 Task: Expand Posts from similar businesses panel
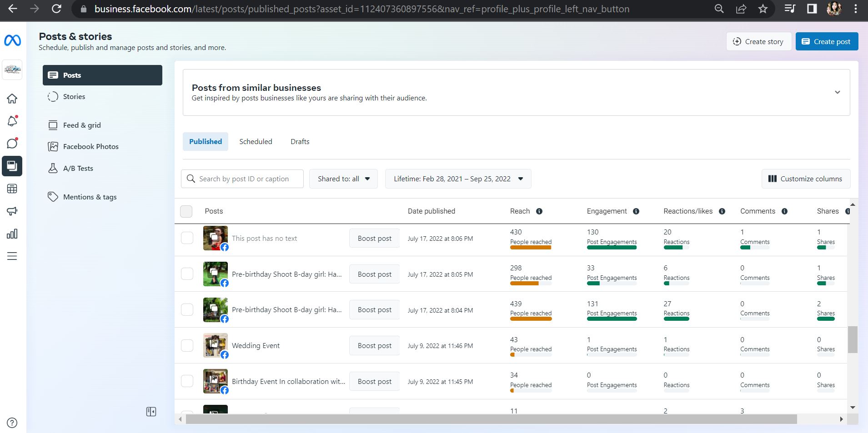(x=837, y=92)
